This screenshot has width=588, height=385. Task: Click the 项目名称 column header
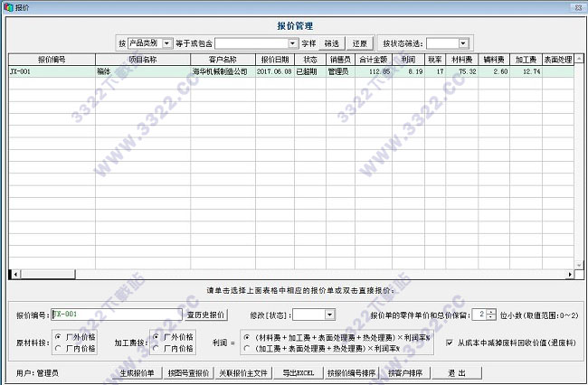coord(143,60)
